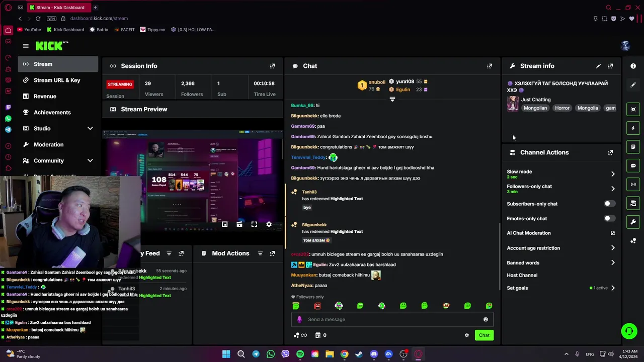This screenshot has width=644, height=362.
Task: Click the purple microphone icon in the message box
Action: point(299,319)
